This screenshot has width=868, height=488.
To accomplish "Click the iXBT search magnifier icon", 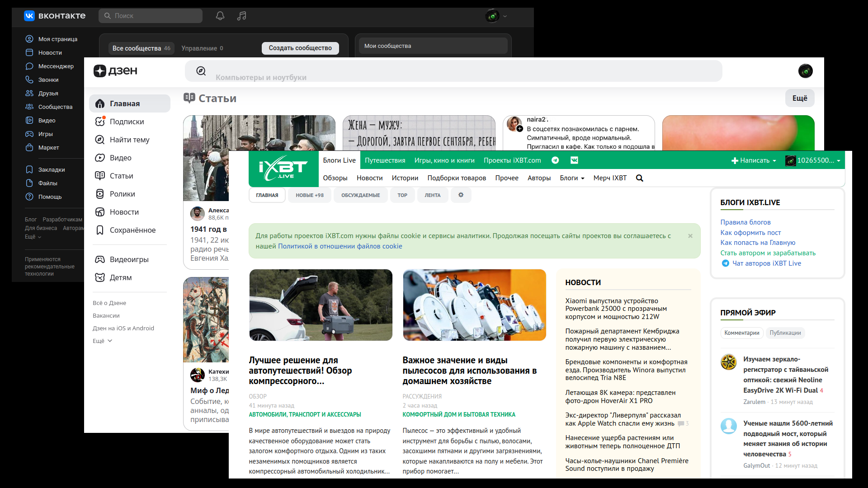I will tap(639, 178).
